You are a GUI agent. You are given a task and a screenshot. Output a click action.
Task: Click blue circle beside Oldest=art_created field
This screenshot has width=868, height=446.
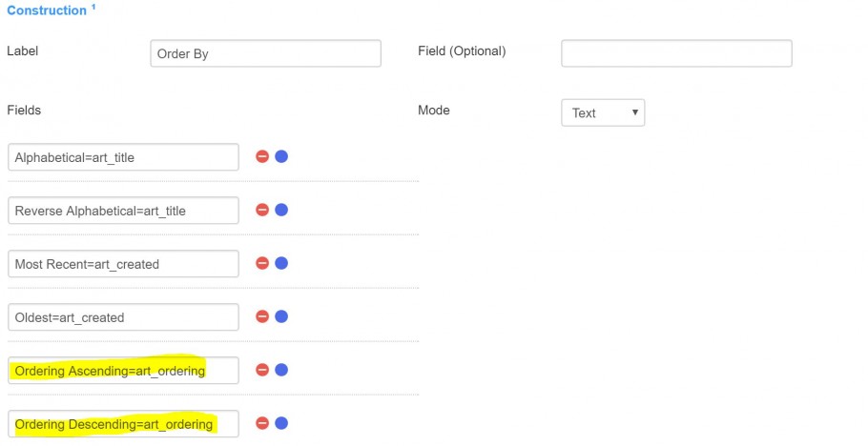[x=281, y=316]
